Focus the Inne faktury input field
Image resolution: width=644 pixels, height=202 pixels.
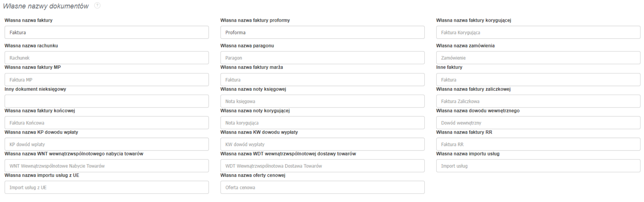(538, 80)
